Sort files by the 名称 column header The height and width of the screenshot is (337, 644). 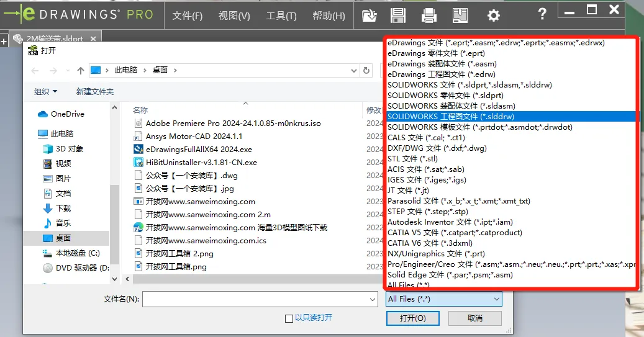pyautogui.click(x=140, y=110)
